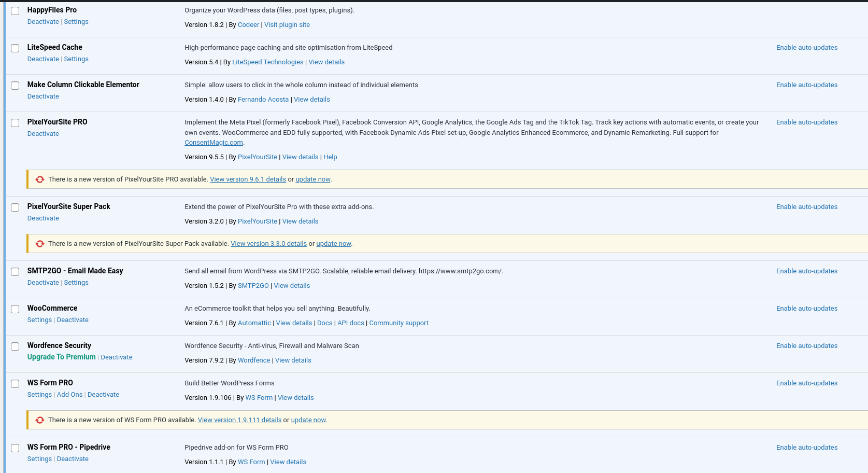
Task: Tick the HappyFiles Pro checkbox
Action: pyautogui.click(x=16, y=11)
